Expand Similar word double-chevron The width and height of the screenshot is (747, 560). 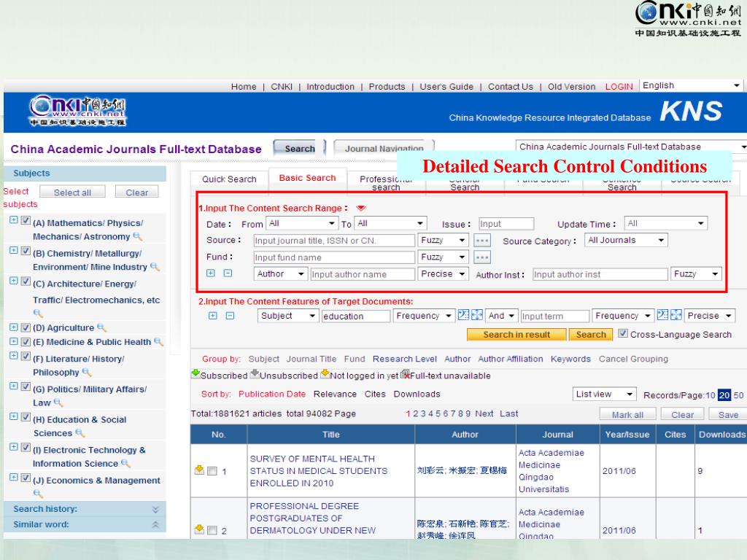point(155,524)
